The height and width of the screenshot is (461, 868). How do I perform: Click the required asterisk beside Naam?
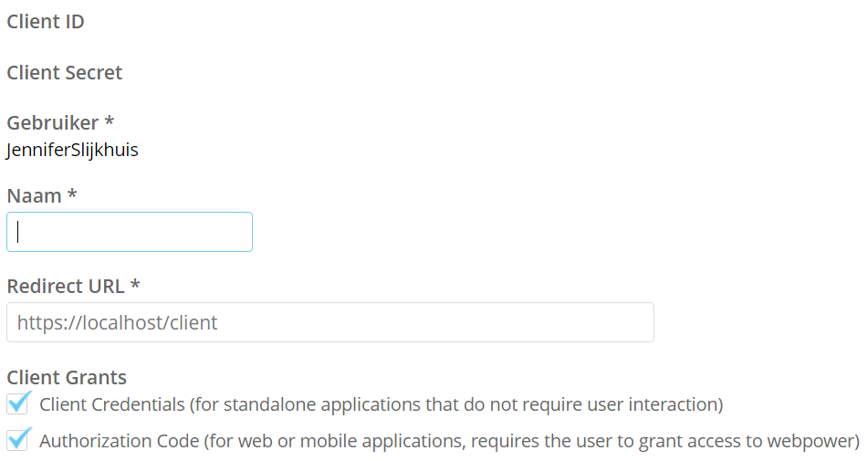click(72, 194)
